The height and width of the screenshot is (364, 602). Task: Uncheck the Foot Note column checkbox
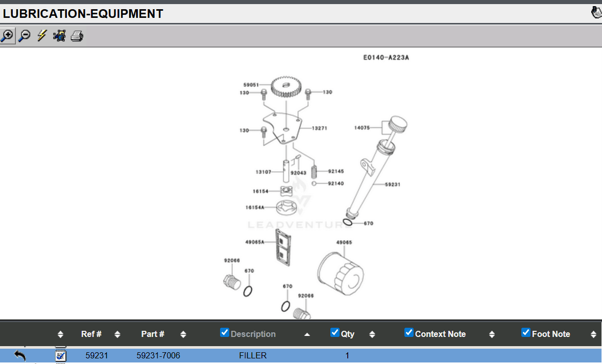(x=526, y=333)
